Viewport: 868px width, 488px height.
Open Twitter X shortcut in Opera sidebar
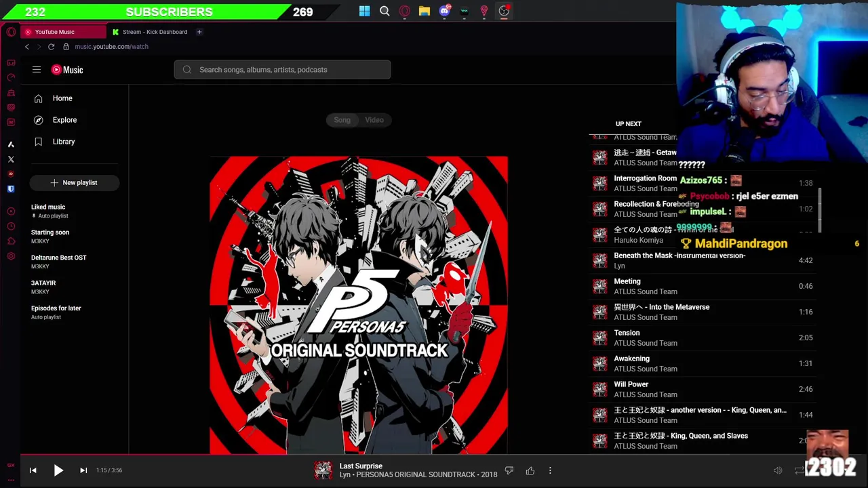[x=11, y=159]
